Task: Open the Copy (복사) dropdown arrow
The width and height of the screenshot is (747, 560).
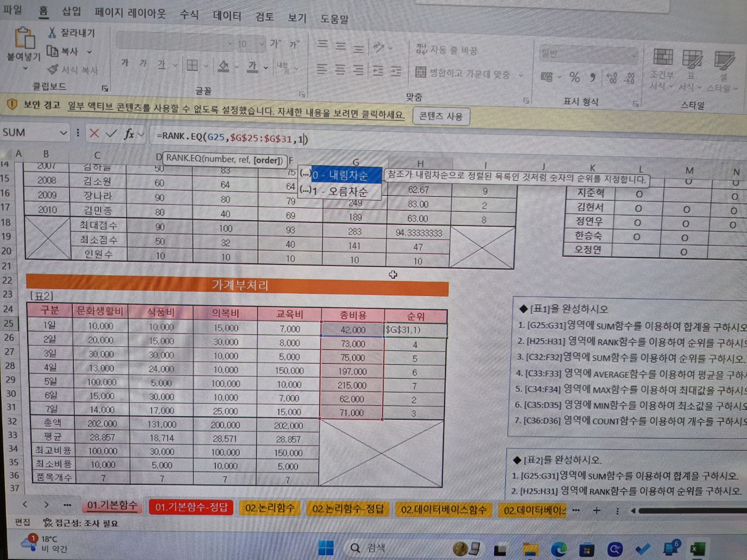Action: tap(89, 52)
